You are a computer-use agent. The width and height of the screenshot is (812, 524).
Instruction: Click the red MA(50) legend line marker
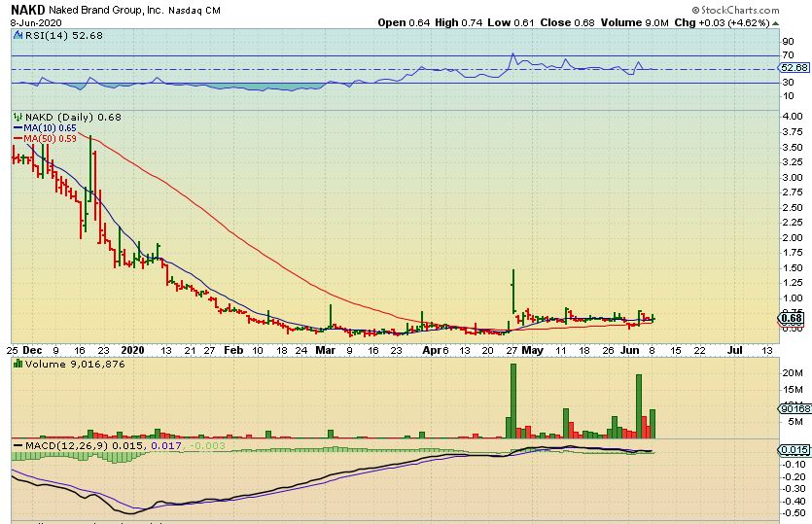pyautogui.click(x=17, y=139)
